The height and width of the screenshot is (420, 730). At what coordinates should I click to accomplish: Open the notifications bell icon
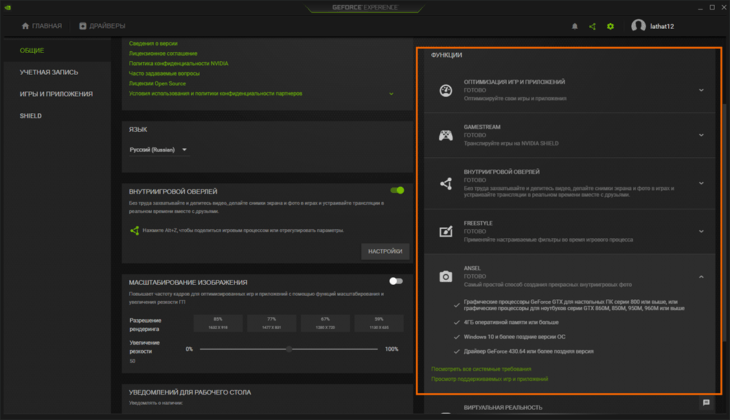pos(575,27)
